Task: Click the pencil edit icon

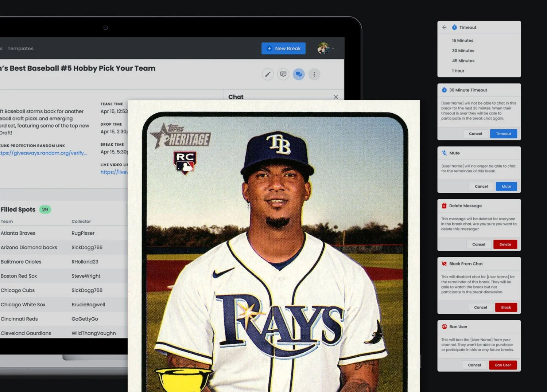Action: 268,74
